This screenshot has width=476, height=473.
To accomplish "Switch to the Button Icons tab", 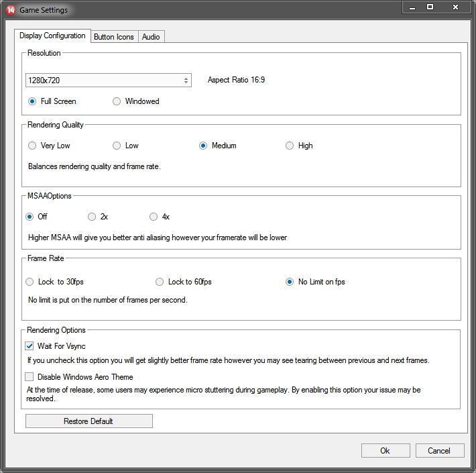I will [x=113, y=37].
